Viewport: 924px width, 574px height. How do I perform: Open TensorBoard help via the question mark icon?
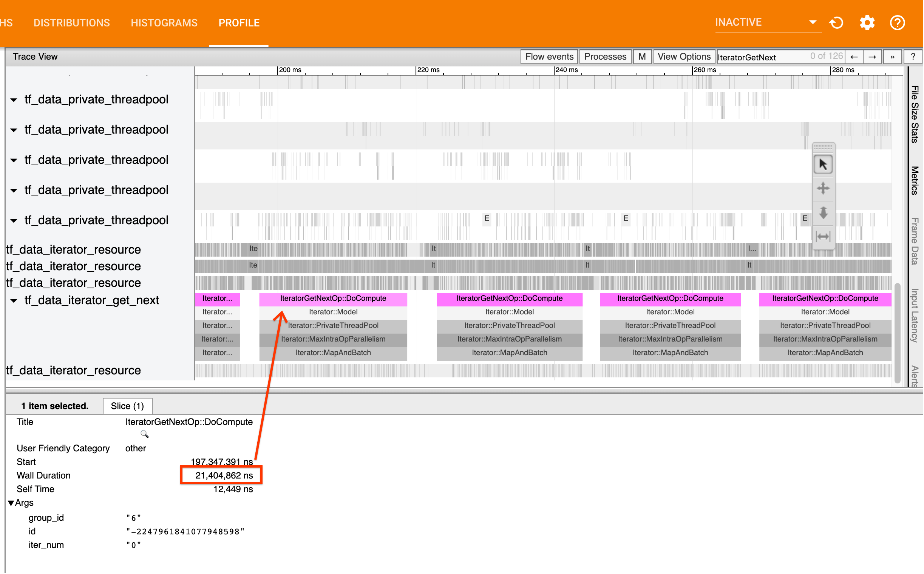coord(898,23)
